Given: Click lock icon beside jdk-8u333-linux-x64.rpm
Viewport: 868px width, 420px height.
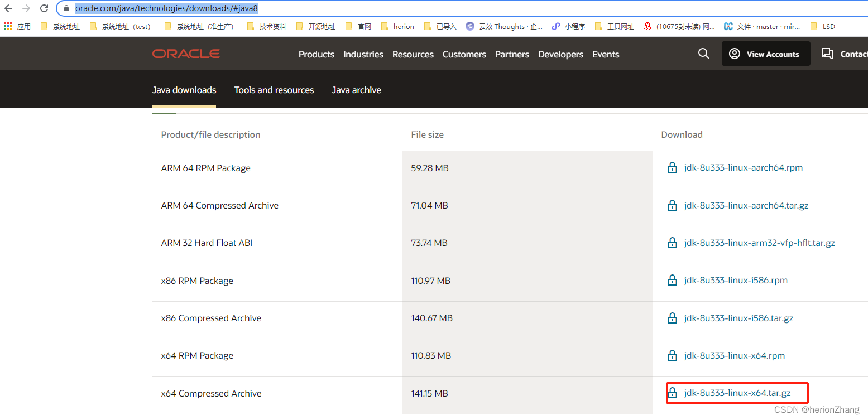Looking at the screenshot, I should (x=673, y=355).
